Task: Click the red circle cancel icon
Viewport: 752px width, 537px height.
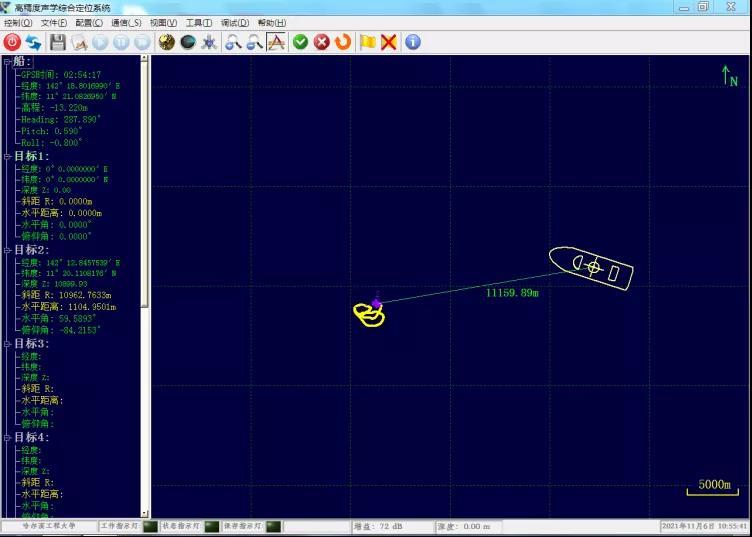Action: click(x=321, y=42)
